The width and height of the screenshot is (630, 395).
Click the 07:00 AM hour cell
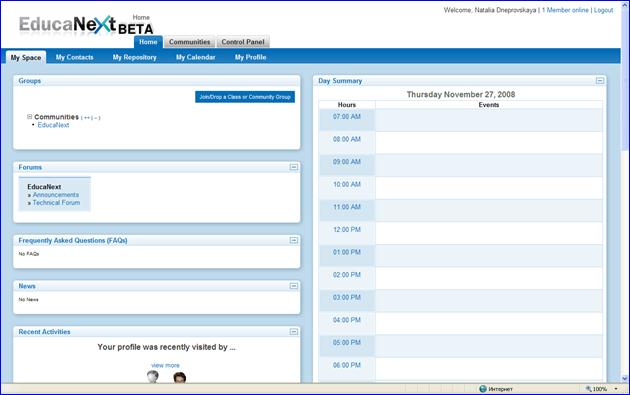347,120
